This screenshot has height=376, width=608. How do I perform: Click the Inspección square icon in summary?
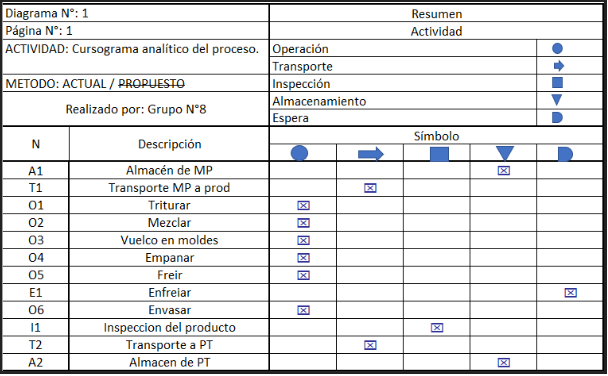point(557,83)
